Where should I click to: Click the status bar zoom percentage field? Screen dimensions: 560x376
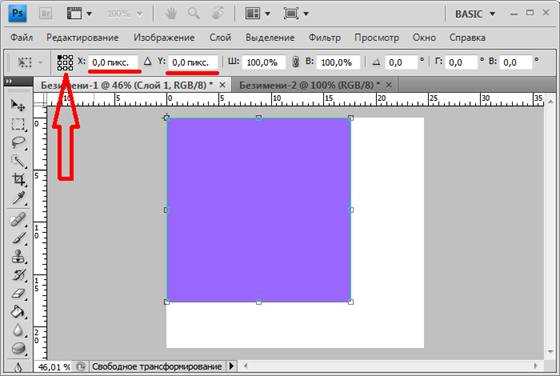pos(54,367)
